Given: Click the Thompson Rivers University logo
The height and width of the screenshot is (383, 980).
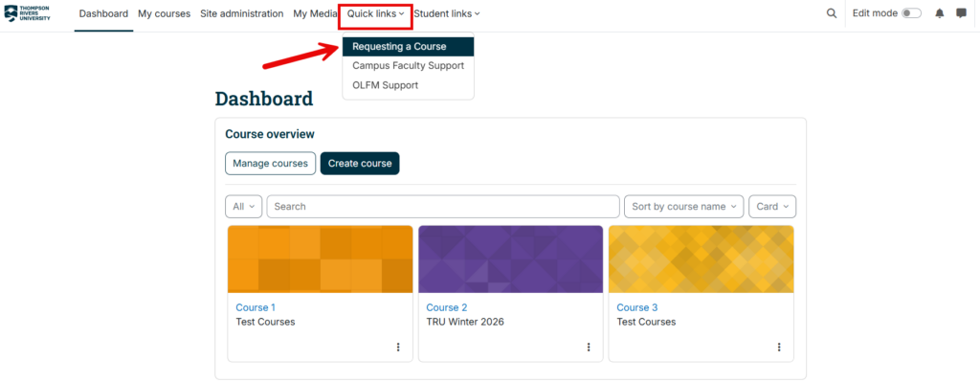Looking at the screenshot, I should pos(28,13).
